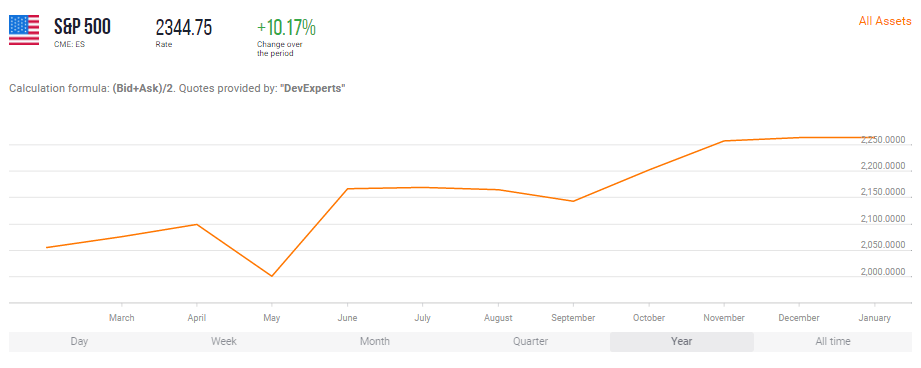Click the 2344.75 rate value
Screen dimensions: 921x368
tap(184, 27)
